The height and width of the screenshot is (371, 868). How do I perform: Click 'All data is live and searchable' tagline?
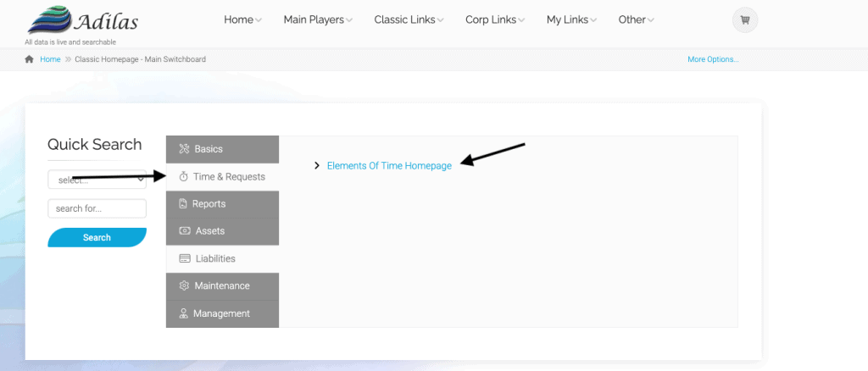pos(70,42)
